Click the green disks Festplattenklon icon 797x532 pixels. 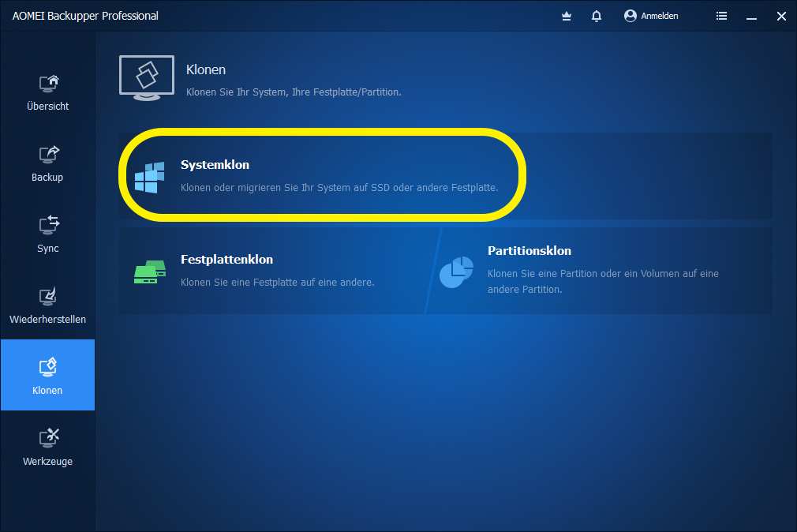click(150, 272)
